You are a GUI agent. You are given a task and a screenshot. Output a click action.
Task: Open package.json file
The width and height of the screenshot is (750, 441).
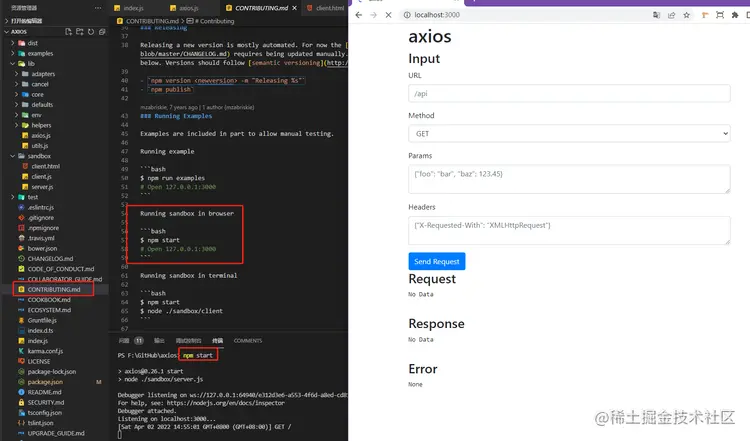pos(45,382)
